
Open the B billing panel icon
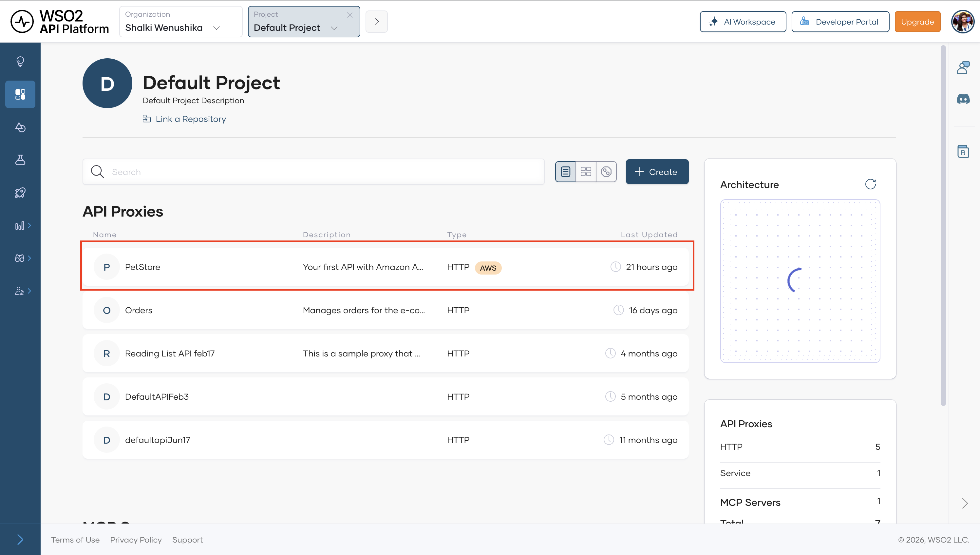963,151
